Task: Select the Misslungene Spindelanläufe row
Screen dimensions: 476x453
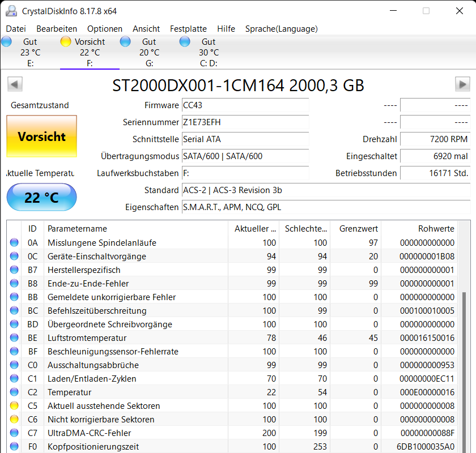Action: 232,242
